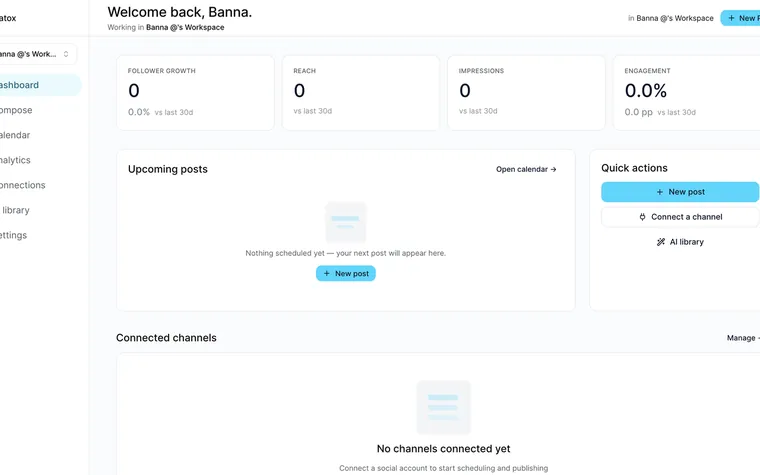
Task: Click the Engagement stat card
Action: [x=687, y=93]
